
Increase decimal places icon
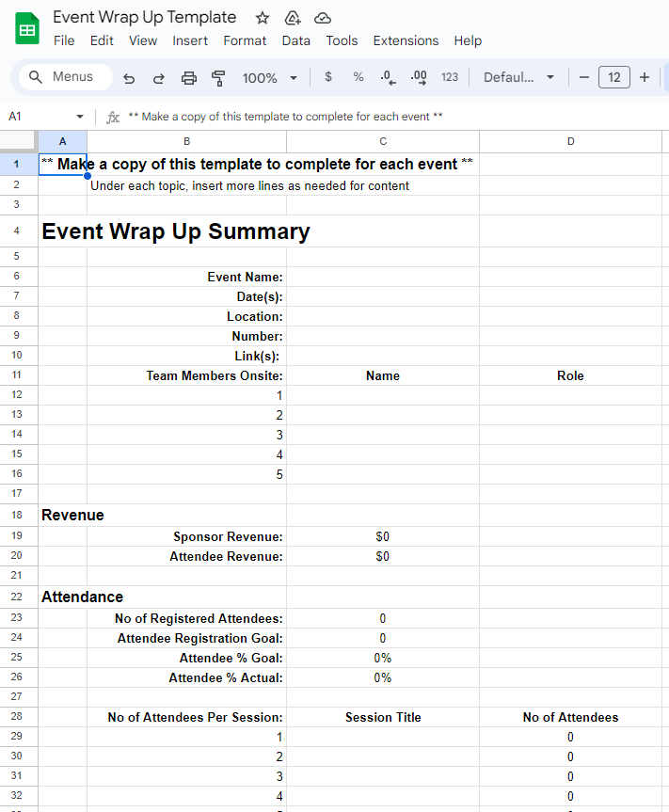[419, 78]
